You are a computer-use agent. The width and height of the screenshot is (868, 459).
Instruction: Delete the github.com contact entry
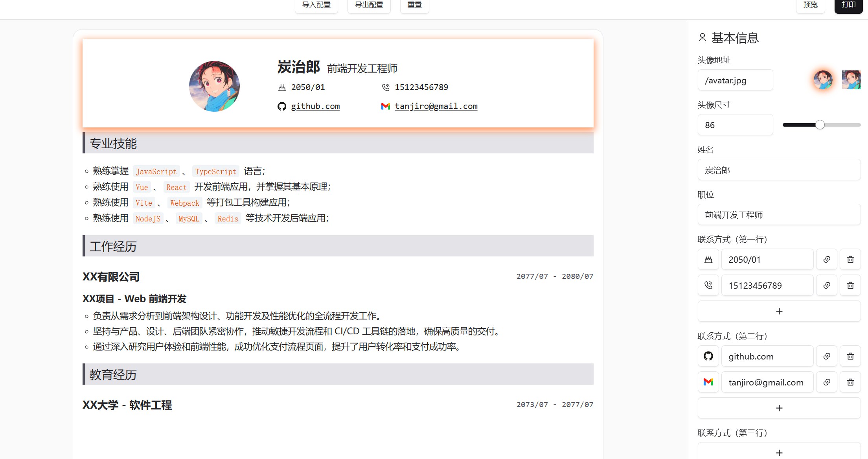tap(850, 356)
